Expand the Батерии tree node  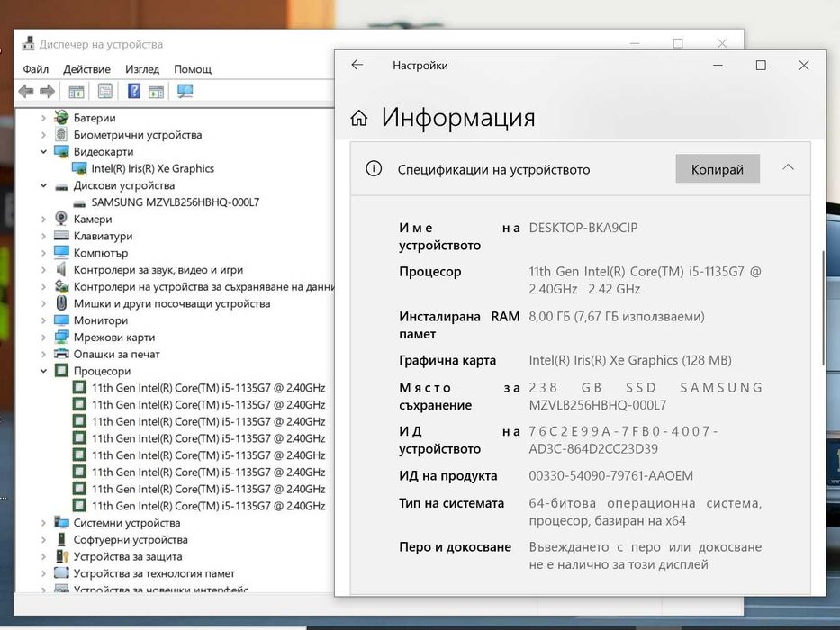coord(43,118)
